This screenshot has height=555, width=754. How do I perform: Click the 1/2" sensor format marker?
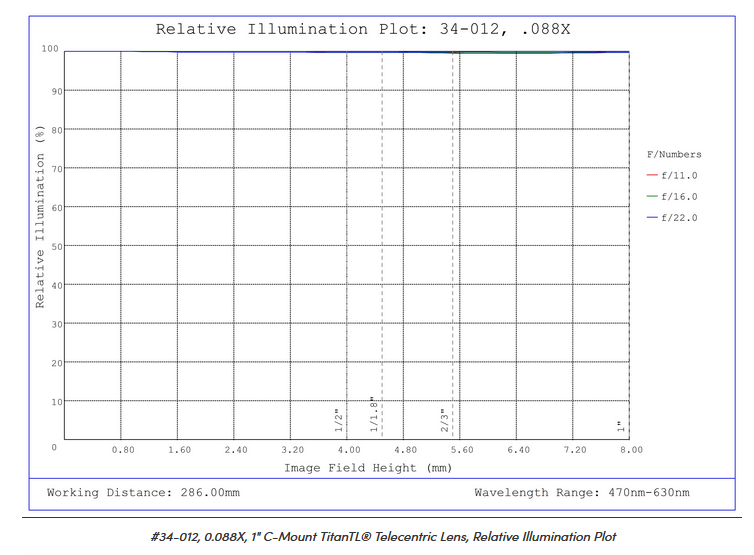pyautogui.click(x=338, y=419)
